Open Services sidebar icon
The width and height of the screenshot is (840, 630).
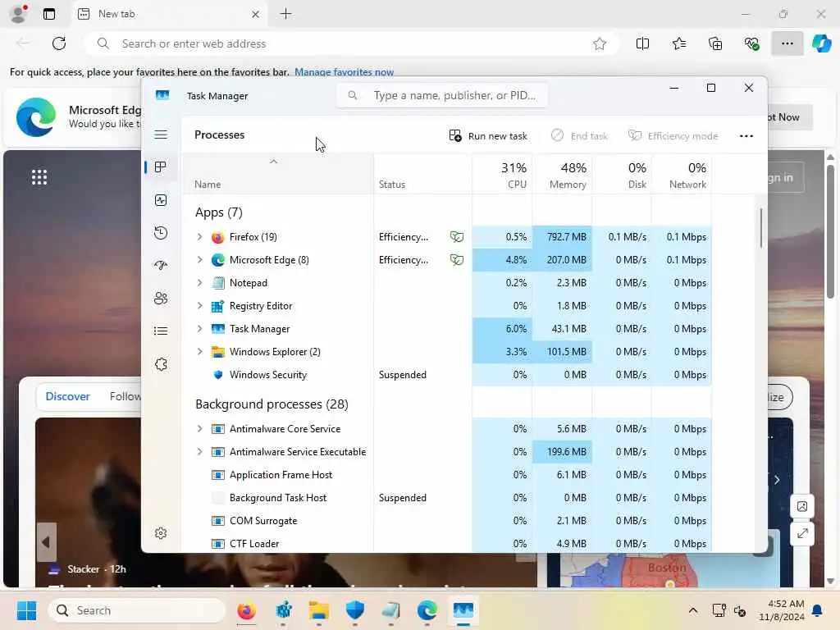pos(161,364)
